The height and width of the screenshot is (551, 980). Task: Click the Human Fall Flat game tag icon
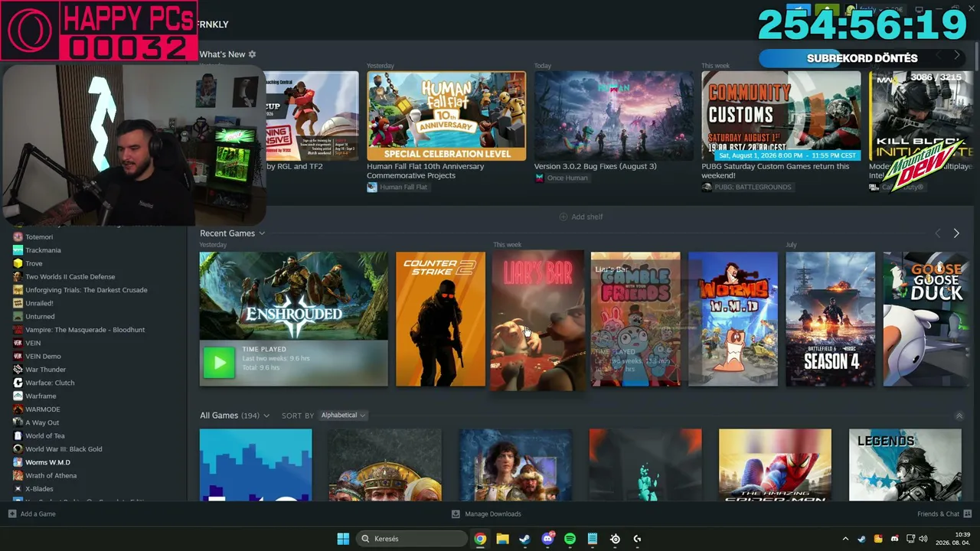(x=372, y=187)
